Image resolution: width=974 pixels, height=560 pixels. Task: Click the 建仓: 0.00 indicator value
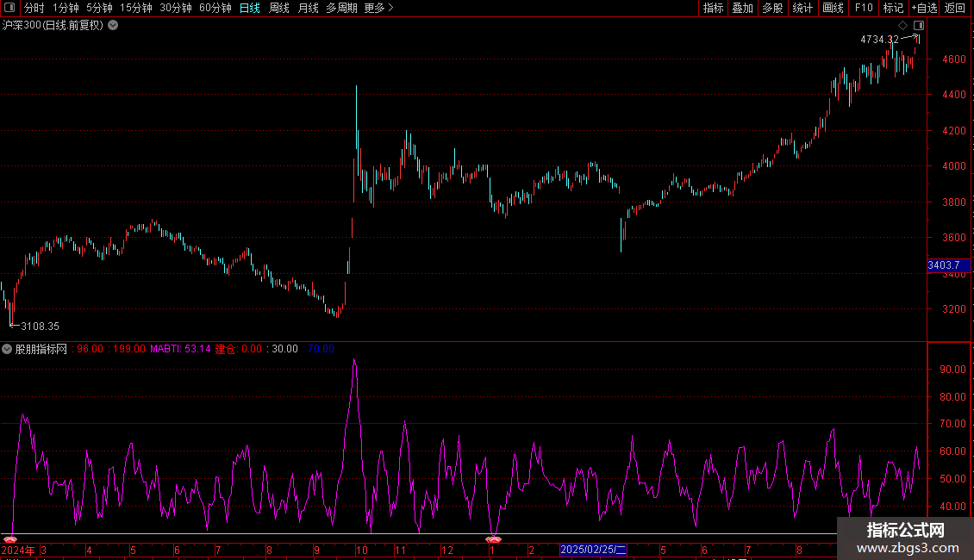point(239,349)
